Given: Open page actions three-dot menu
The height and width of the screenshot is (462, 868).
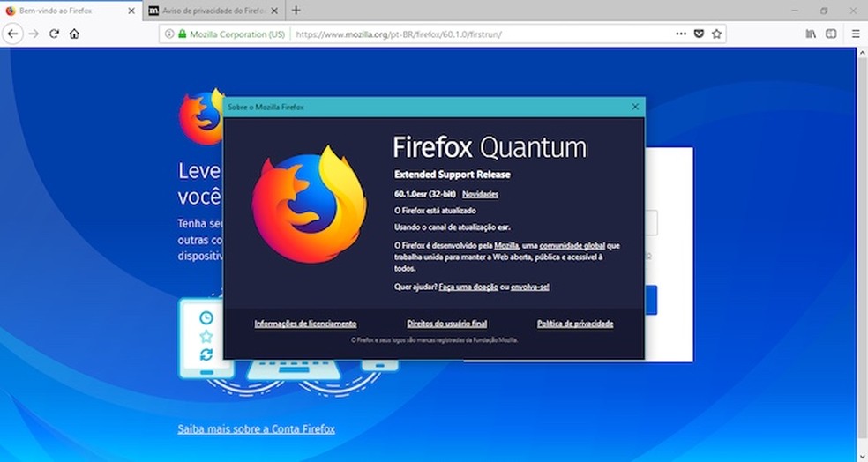Looking at the screenshot, I should [x=681, y=34].
